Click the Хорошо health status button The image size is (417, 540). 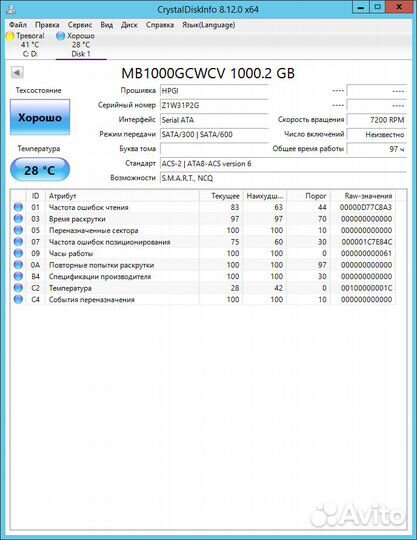click(x=40, y=117)
